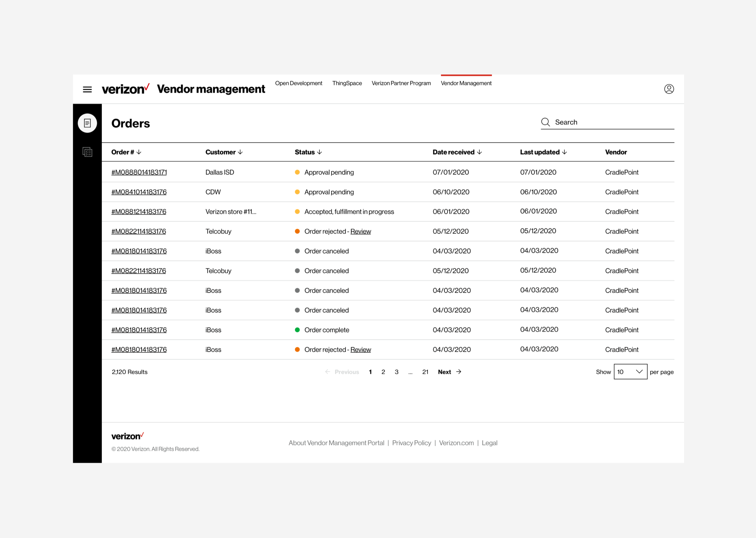Viewport: 756px width, 538px height.
Task: Click the CDW customer cell
Action: [x=213, y=192]
